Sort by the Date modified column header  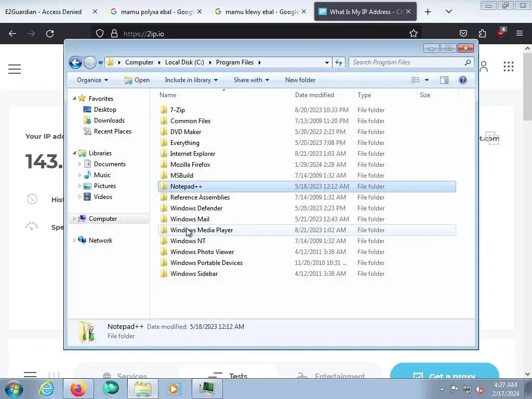click(x=323, y=95)
